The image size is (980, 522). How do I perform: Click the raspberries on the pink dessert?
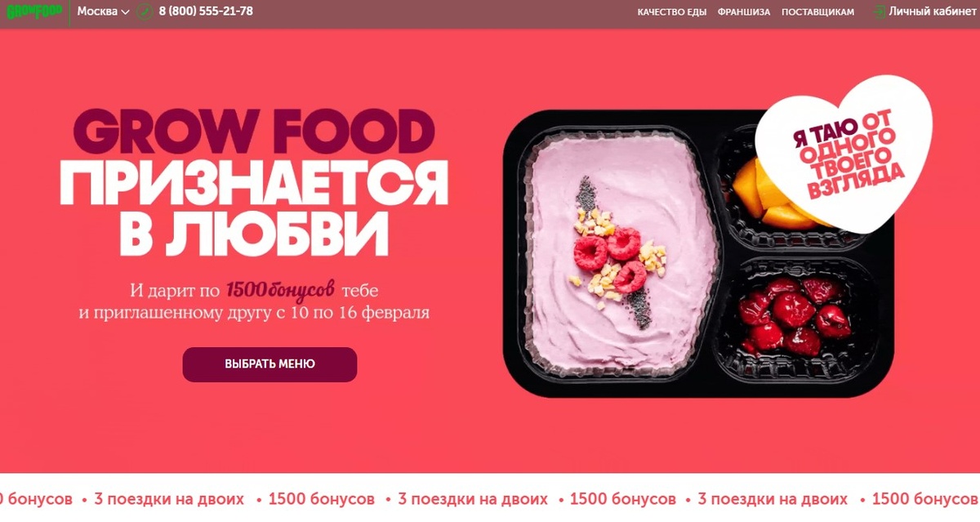[x=611, y=255]
